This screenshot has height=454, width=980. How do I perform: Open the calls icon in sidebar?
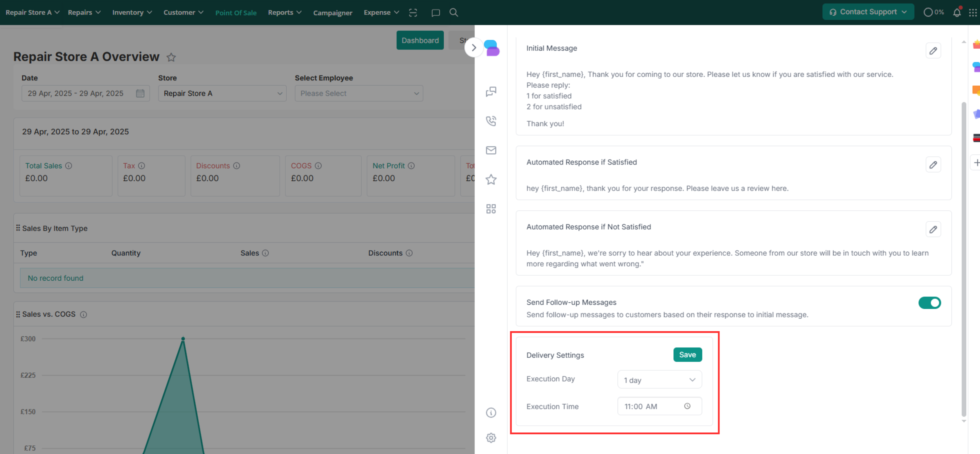point(491,121)
